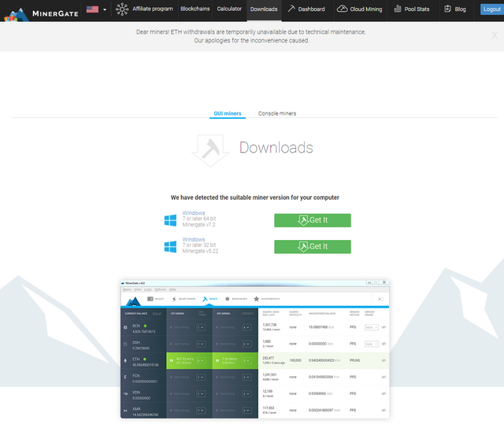This screenshot has width=504, height=428.
Task: Switch to the GUI miners tab
Action: pyautogui.click(x=228, y=113)
